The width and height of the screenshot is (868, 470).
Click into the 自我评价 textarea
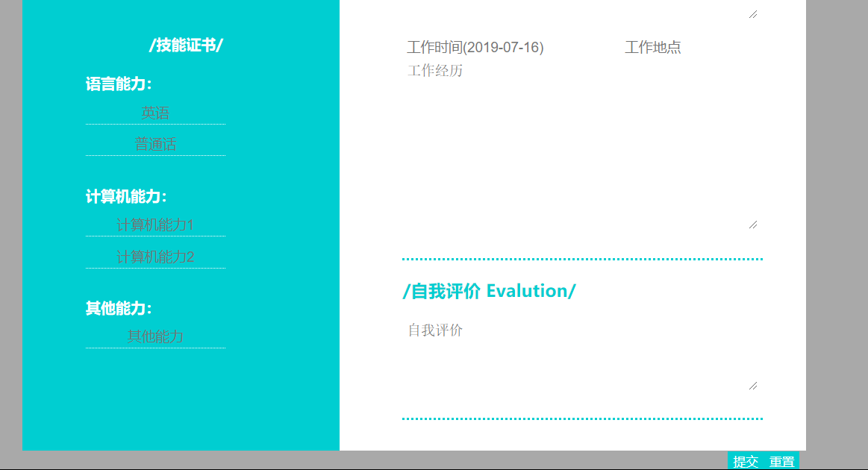pyautogui.click(x=581, y=355)
